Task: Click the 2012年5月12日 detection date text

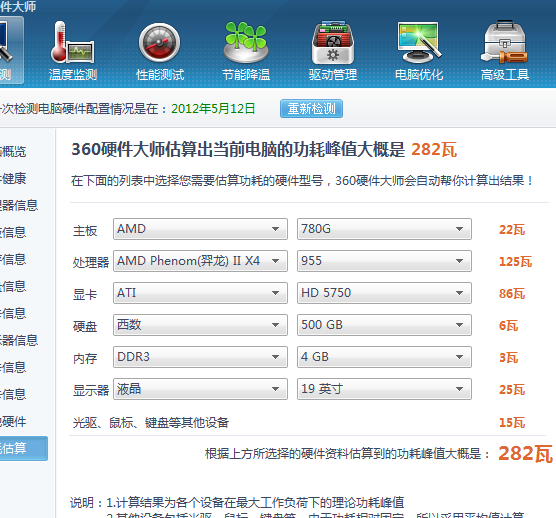Action: tap(213, 108)
